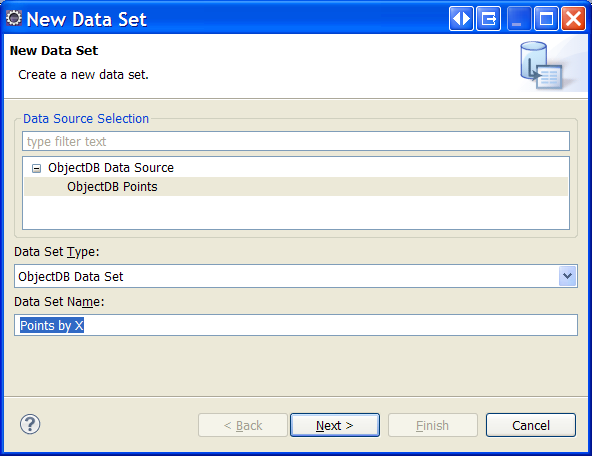Collapse the ObjectDB Data Source node
Image resolution: width=592 pixels, height=456 pixels.
click(36, 168)
